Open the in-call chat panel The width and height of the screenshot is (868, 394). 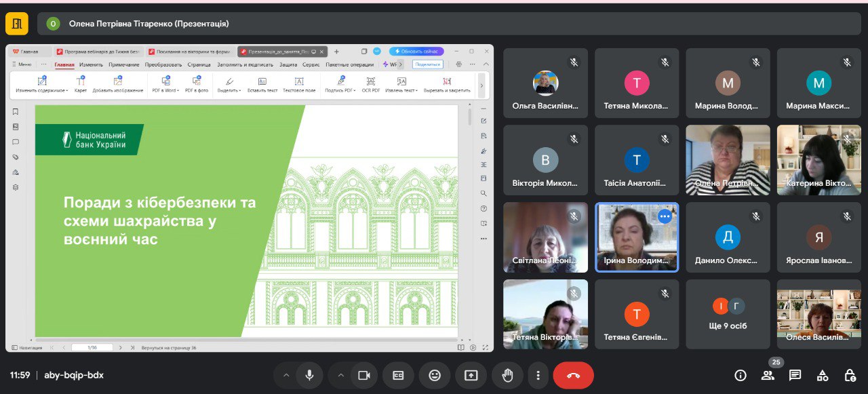coord(795,375)
